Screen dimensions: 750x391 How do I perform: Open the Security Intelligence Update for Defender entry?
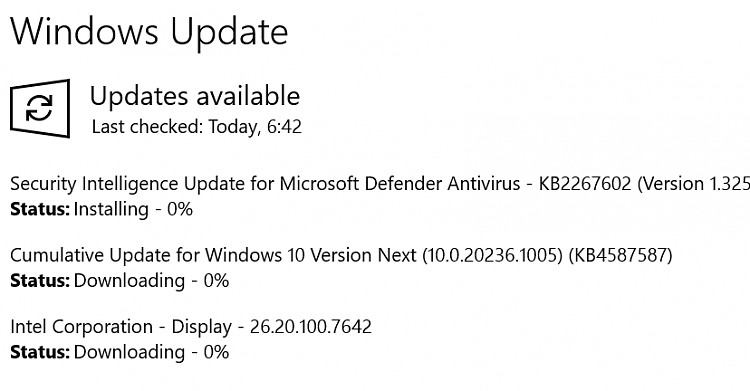click(x=380, y=184)
